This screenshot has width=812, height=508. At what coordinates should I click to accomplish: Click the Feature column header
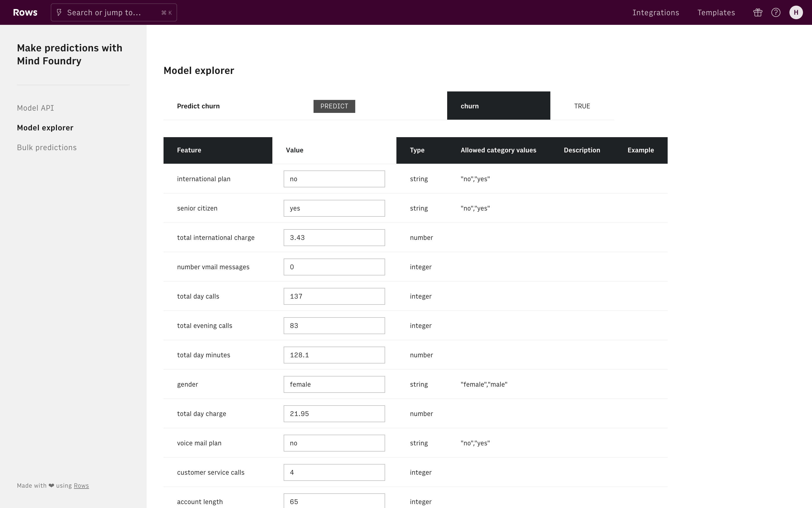218,150
